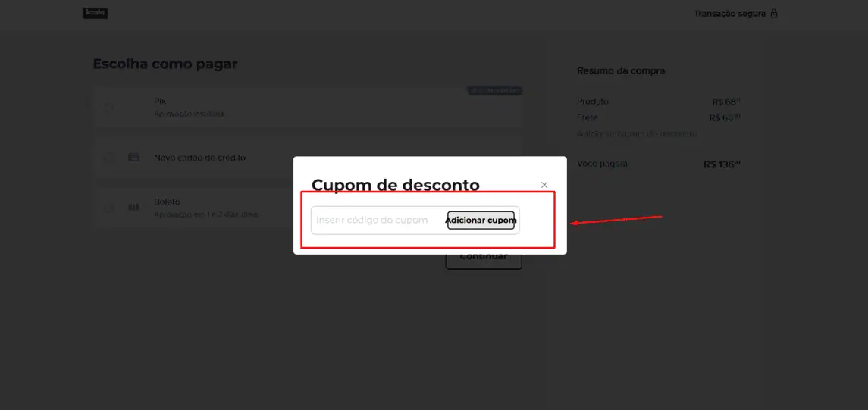Click the Produto label in summary
This screenshot has height=410, width=868.
tap(593, 102)
